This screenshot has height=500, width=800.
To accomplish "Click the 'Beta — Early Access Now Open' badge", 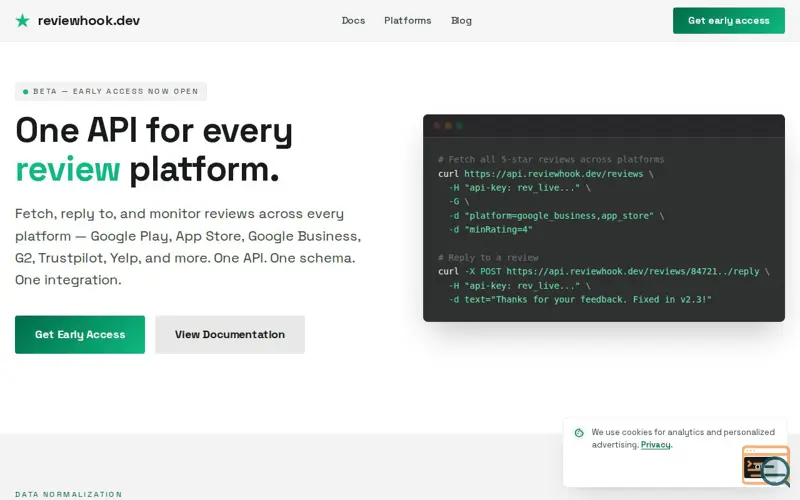I will 111,91.
